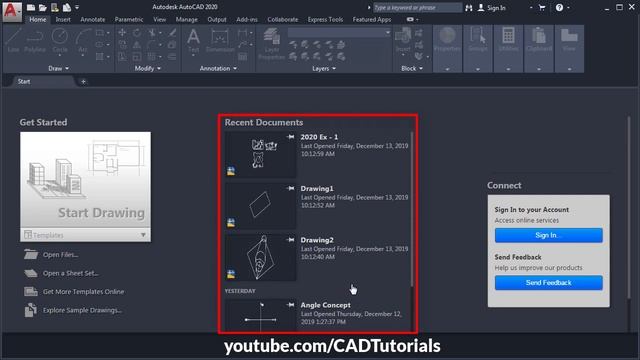Image resolution: width=640 pixels, height=360 pixels.
Task: Open the 2020 Ex - 1 drawing thumbnail
Action: click(260, 154)
